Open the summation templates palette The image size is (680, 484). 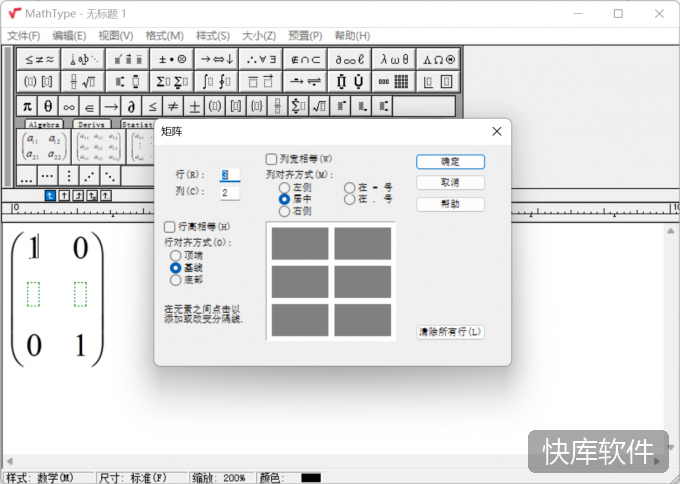pos(172,82)
